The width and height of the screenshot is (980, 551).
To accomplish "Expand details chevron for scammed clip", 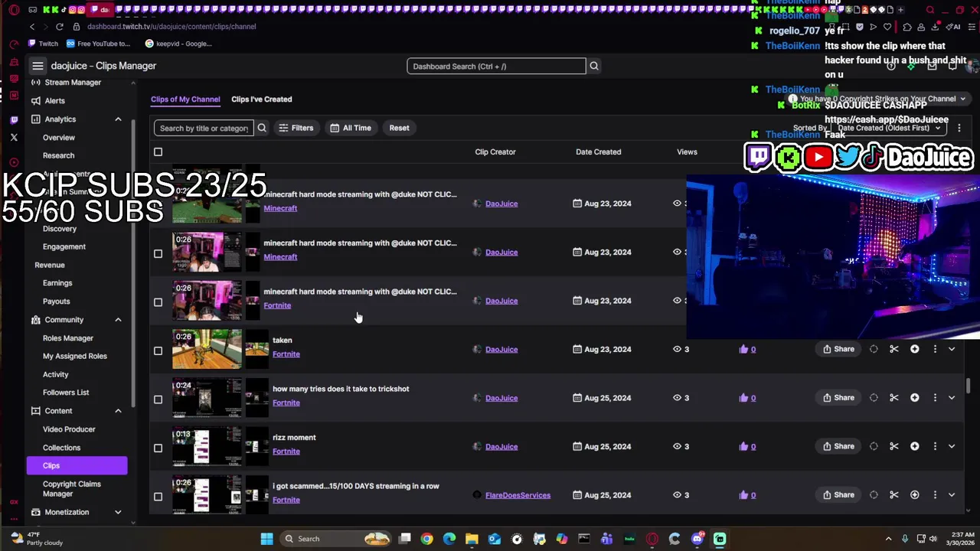I will click(952, 495).
